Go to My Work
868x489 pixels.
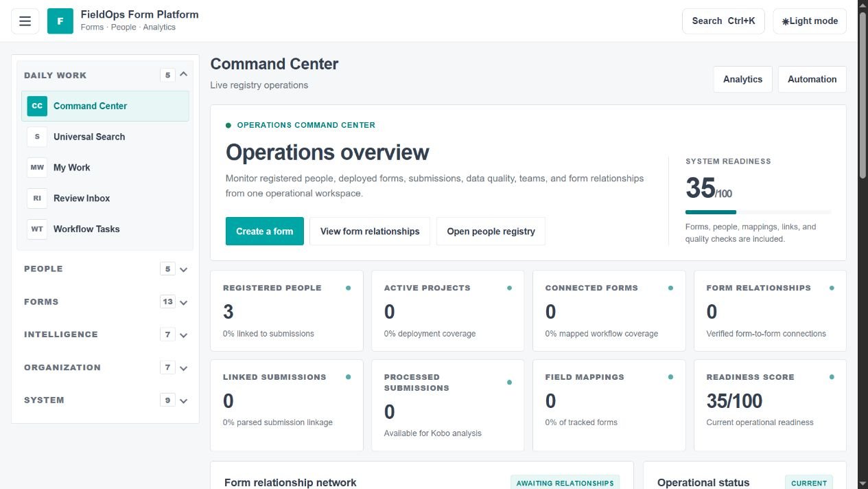pos(105,168)
